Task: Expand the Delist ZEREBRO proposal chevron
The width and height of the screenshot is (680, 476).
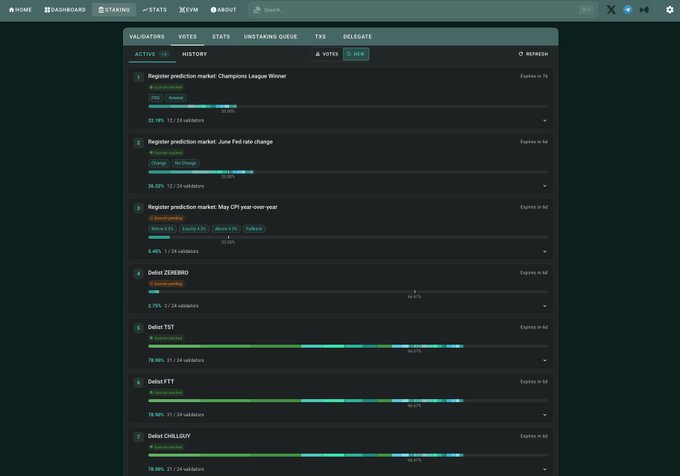Action: click(x=545, y=306)
